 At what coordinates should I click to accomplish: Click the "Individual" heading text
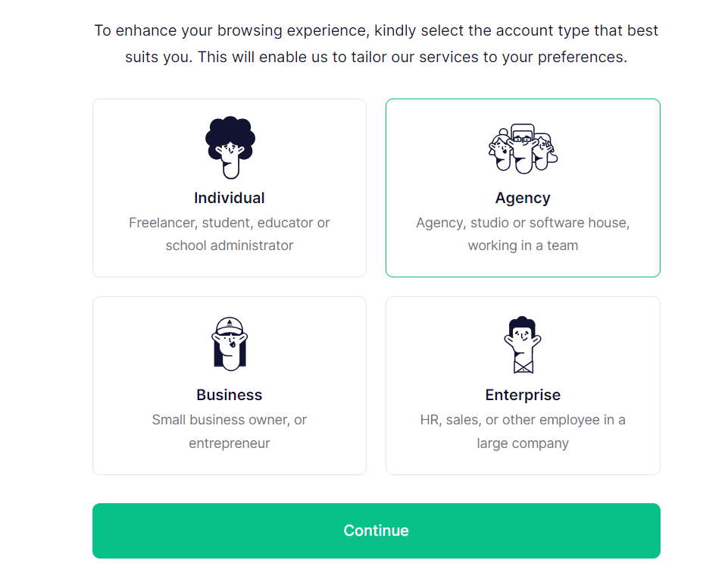(x=230, y=198)
